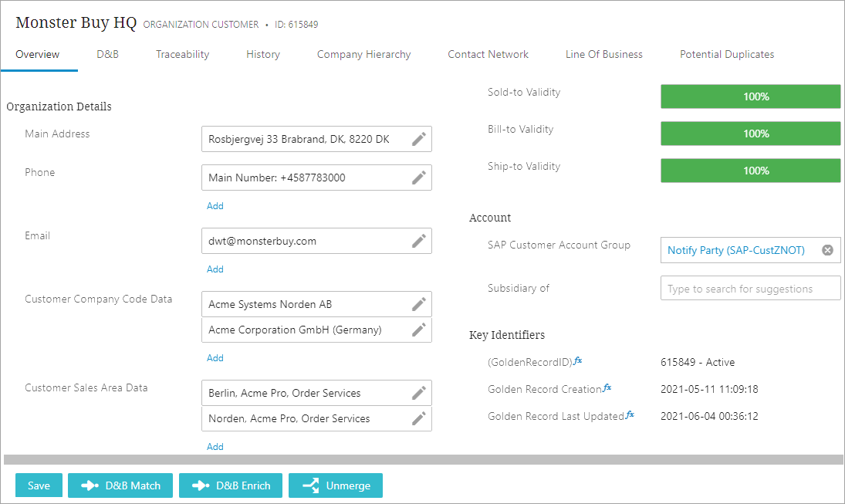Run D&B Enrich action
This screenshot has height=504, width=845.
pos(231,485)
